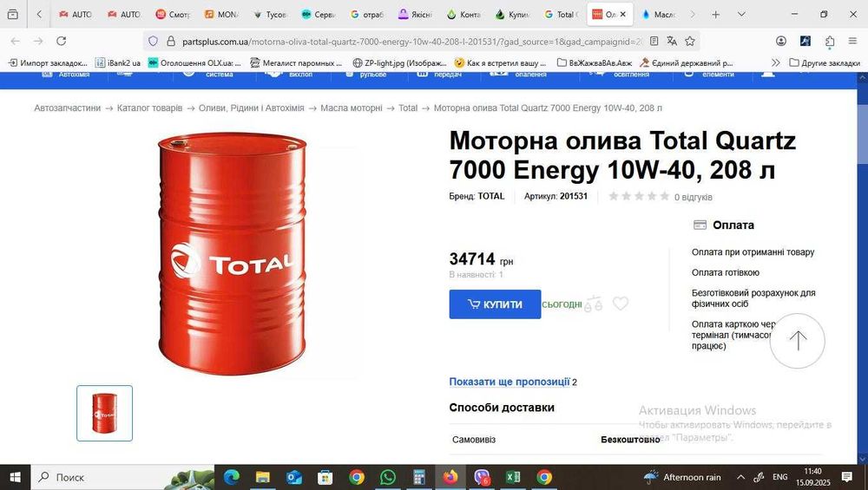The image size is (868, 490).
Task: Go to Масла моторні breadcrumb
Action: (x=352, y=108)
